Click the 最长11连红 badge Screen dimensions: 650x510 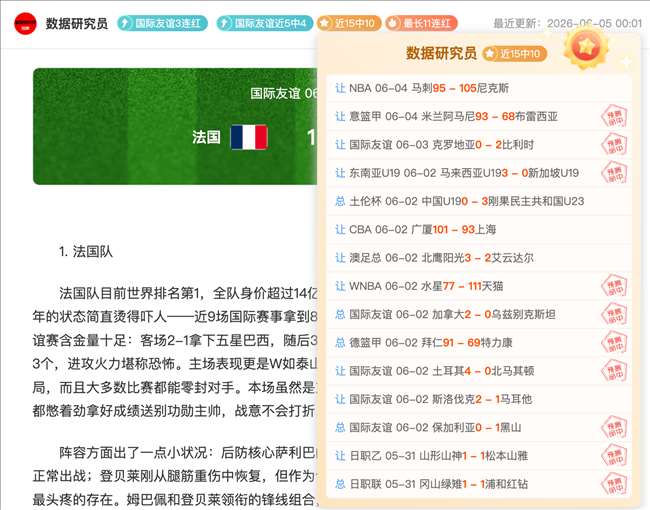[421, 23]
